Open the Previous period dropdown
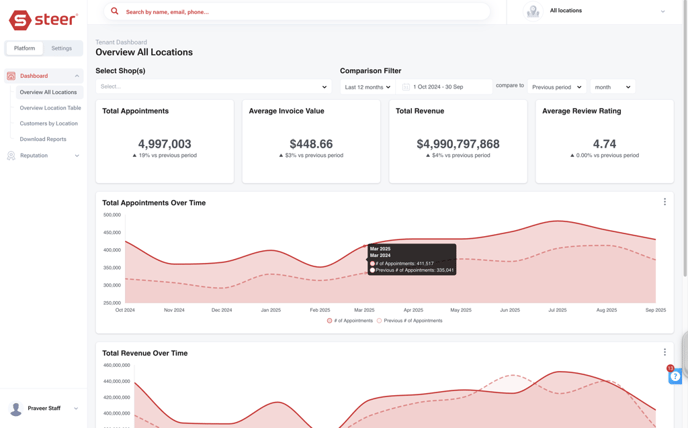This screenshot has width=688, height=428. (x=557, y=87)
